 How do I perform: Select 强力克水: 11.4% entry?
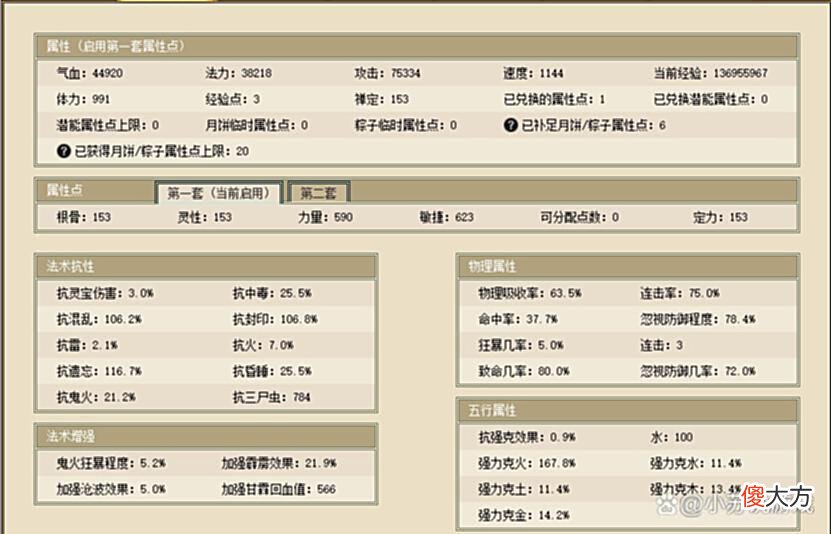pyautogui.click(x=696, y=463)
